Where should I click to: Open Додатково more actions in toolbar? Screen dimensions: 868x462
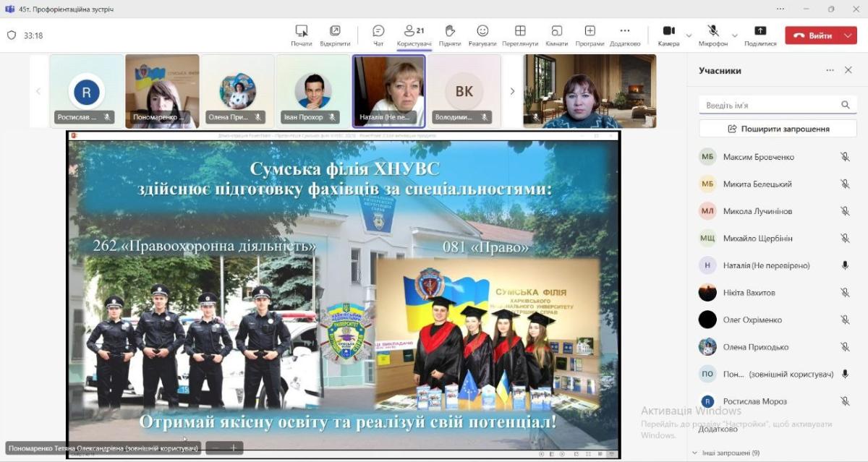pos(625,35)
